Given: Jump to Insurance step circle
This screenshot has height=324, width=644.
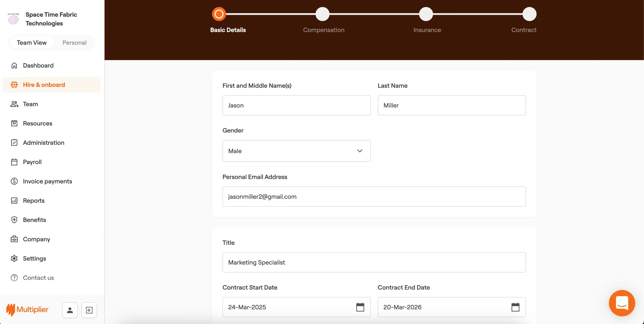Looking at the screenshot, I should (426, 14).
